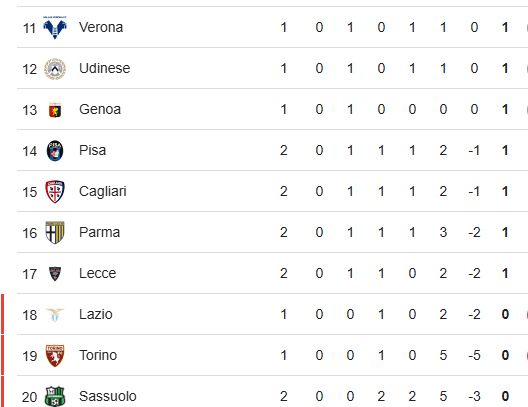Open the Cagliari team link
Screen dimensions: 528x407
tap(103, 192)
